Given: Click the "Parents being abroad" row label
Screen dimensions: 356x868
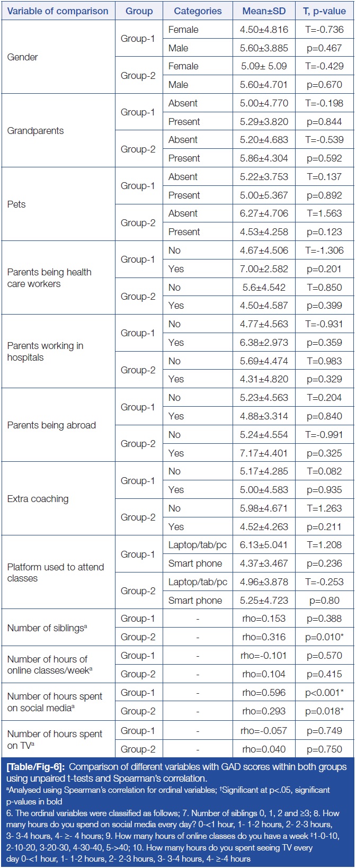Looking at the screenshot, I should (x=51, y=425).
